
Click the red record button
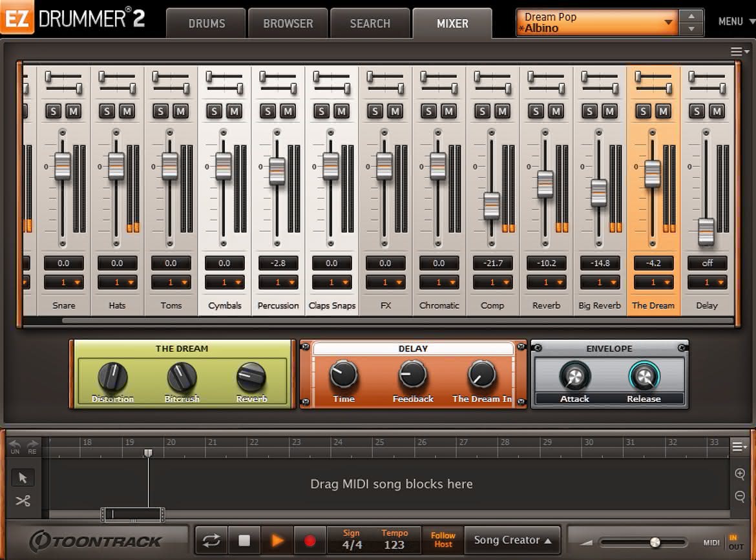click(x=310, y=541)
